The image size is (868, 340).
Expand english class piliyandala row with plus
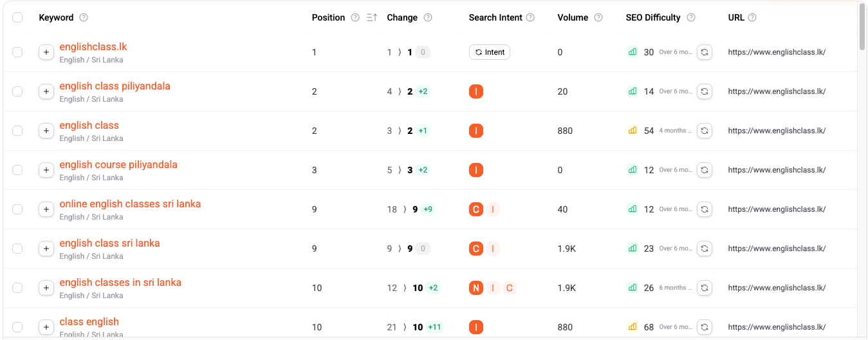tap(46, 91)
